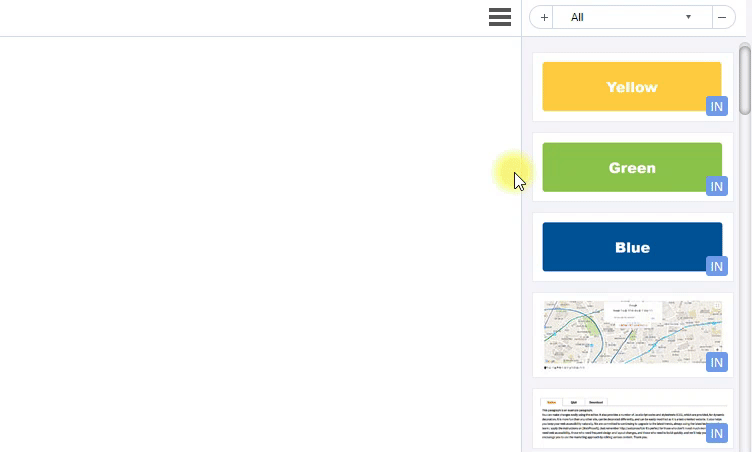Click the dropdown arrow in the All filter
The image size is (752, 452).
(x=688, y=17)
